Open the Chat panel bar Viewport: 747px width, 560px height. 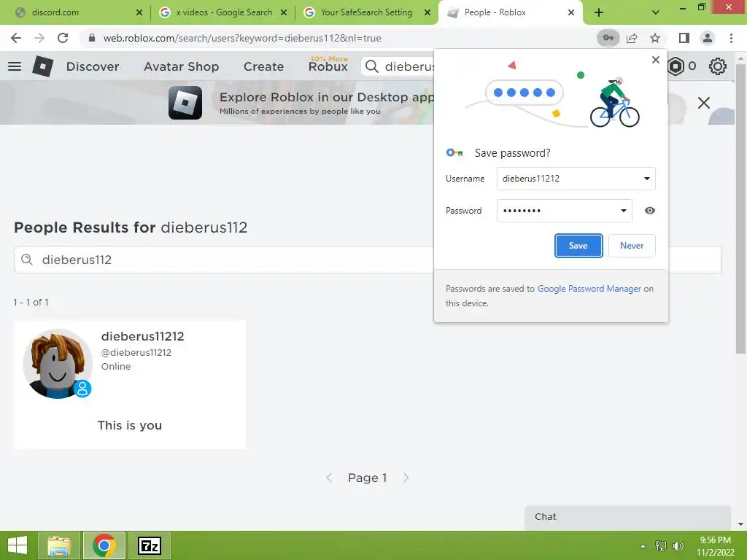[x=627, y=517]
